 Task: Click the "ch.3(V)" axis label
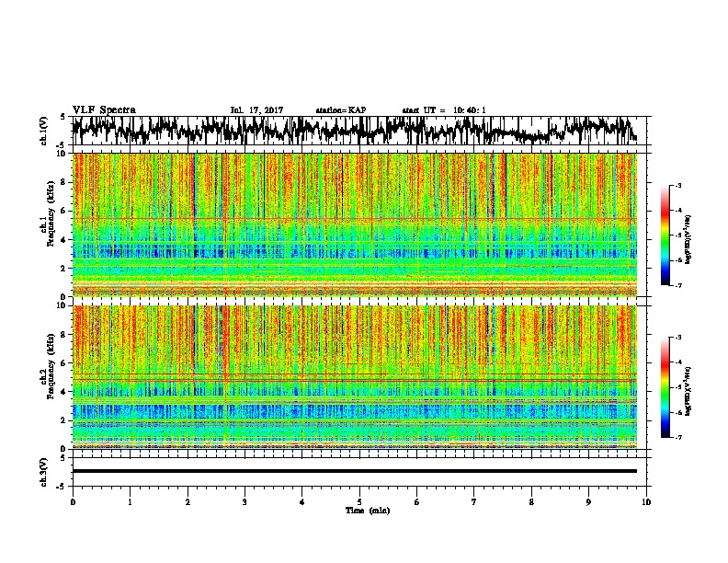pos(44,472)
